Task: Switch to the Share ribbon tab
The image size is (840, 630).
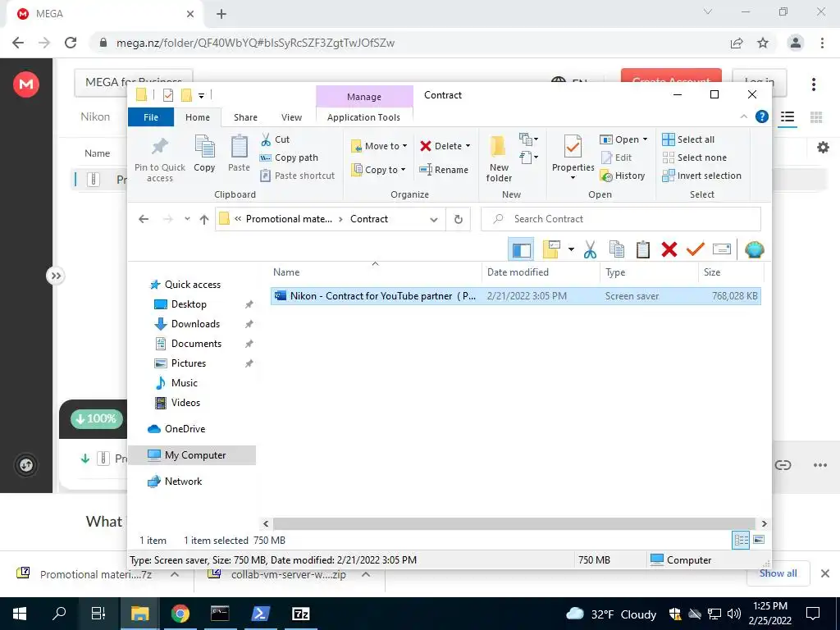Action: click(245, 117)
